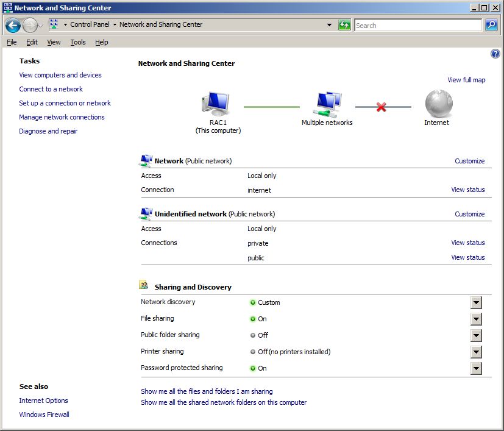The height and width of the screenshot is (431, 504).
Task: Click the Unidentified network icon
Action: tap(146, 213)
